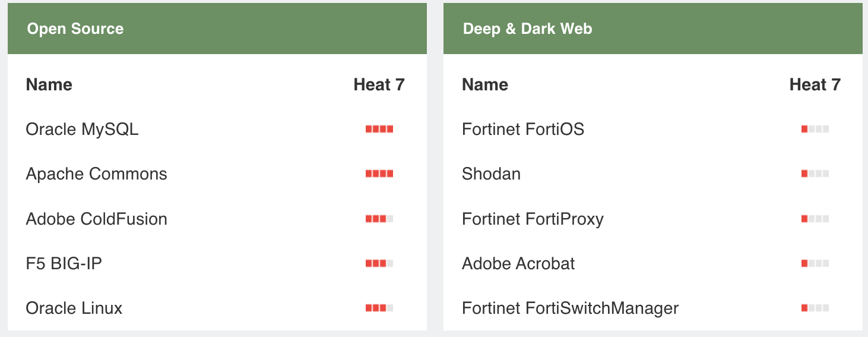Image resolution: width=868 pixels, height=337 pixels.
Task: Click the F5 BIG-IP heat indicator
Action: [x=379, y=263]
